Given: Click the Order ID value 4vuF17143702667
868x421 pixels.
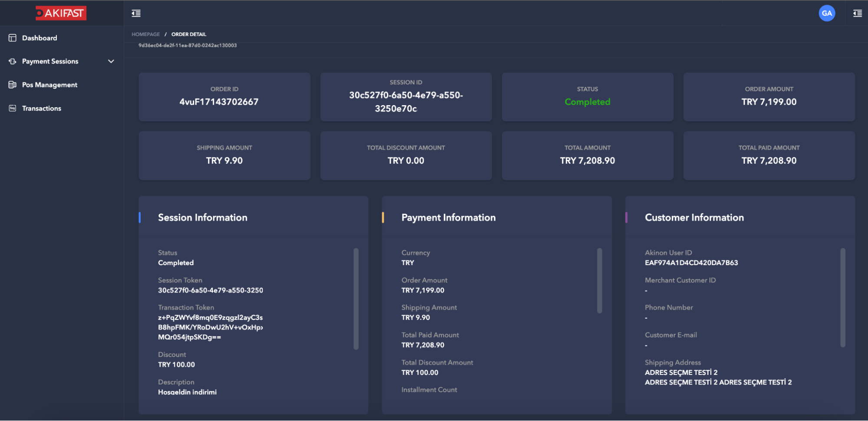Looking at the screenshot, I should 219,102.
